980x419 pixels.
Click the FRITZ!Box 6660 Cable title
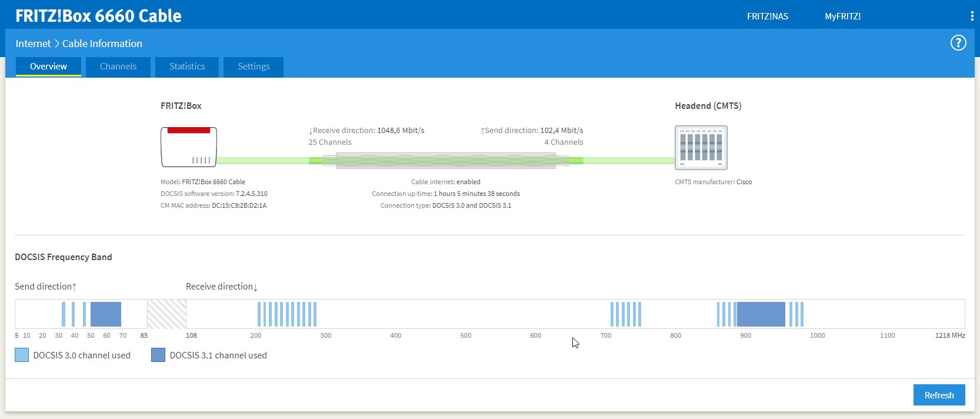pyautogui.click(x=98, y=16)
